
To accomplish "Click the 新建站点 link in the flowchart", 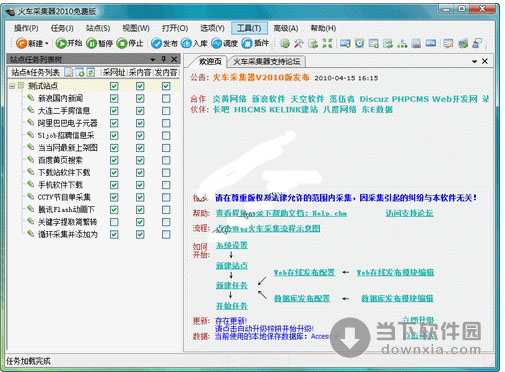I will pyautogui.click(x=232, y=266).
